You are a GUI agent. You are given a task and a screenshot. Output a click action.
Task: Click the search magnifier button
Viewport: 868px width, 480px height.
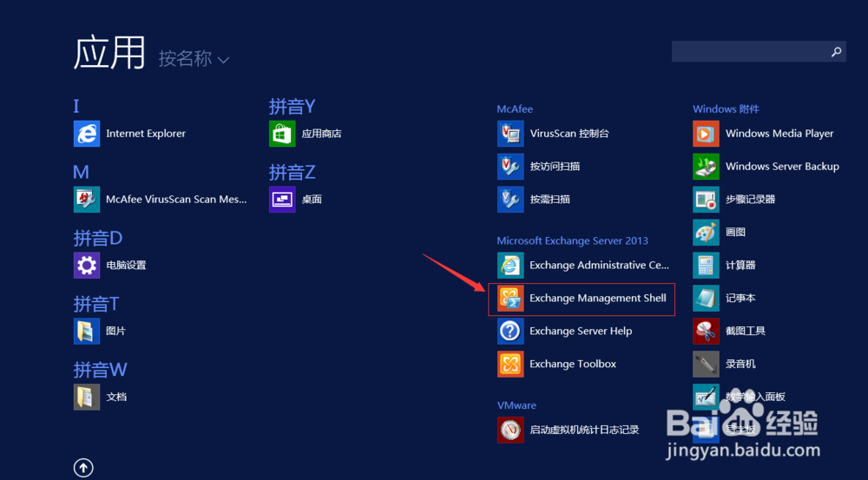click(x=836, y=51)
